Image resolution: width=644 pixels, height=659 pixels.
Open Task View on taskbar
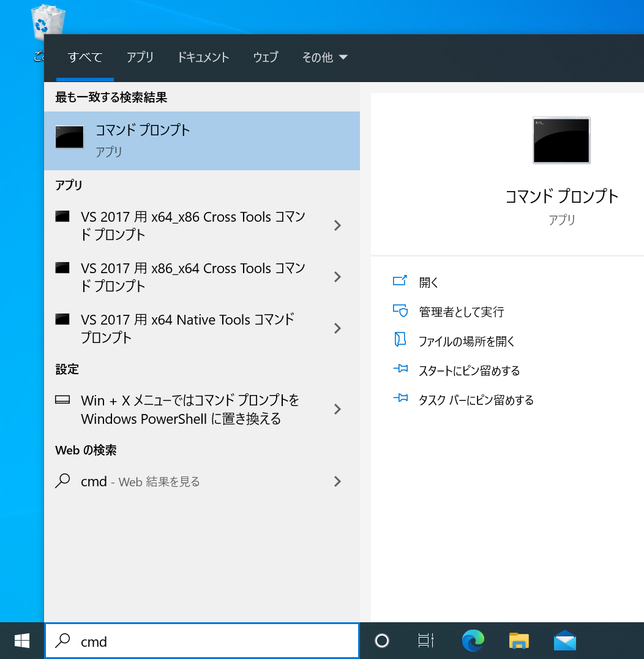(x=426, y=641)
